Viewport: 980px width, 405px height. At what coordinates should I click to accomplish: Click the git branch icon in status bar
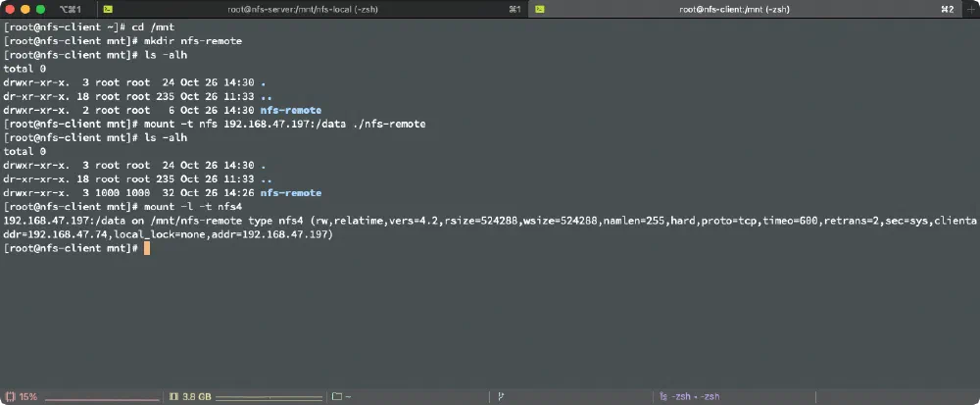[x=501, y=396]
